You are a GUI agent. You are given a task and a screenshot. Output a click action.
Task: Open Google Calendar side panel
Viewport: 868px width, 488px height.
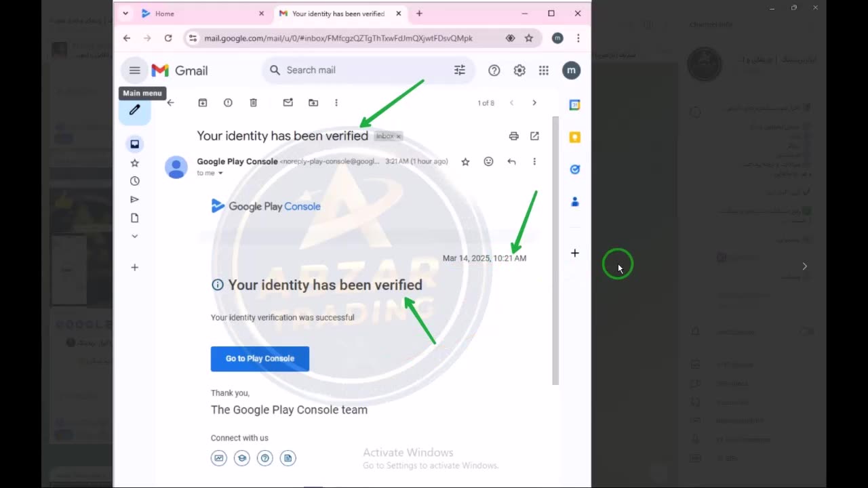[x=574, y=105]
